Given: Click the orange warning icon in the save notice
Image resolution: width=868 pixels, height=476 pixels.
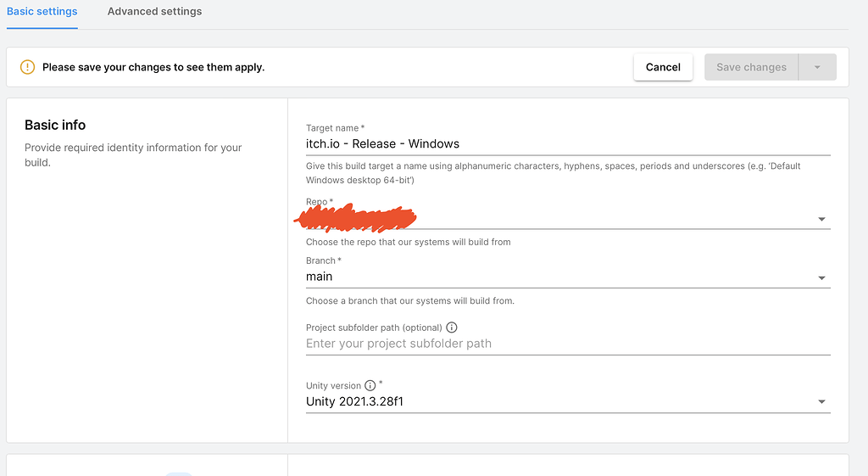Looking at the screenshot, I should [28, 67].
